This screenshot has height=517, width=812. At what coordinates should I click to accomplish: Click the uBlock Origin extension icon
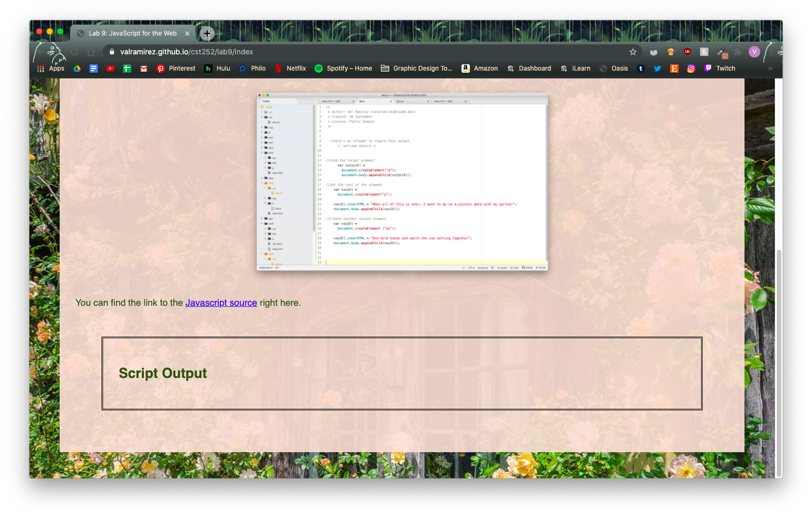(687, 52)
